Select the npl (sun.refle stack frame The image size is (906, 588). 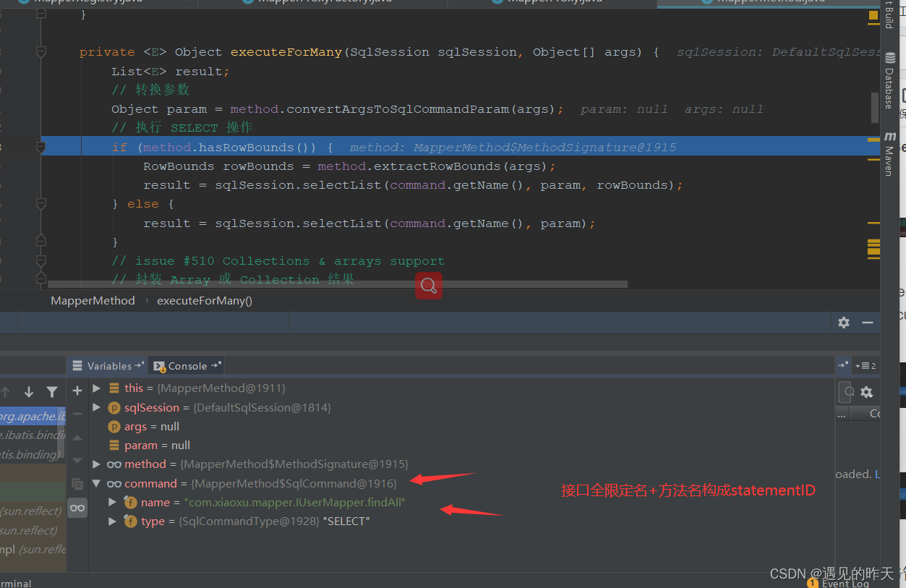click(x=33, y=549)
